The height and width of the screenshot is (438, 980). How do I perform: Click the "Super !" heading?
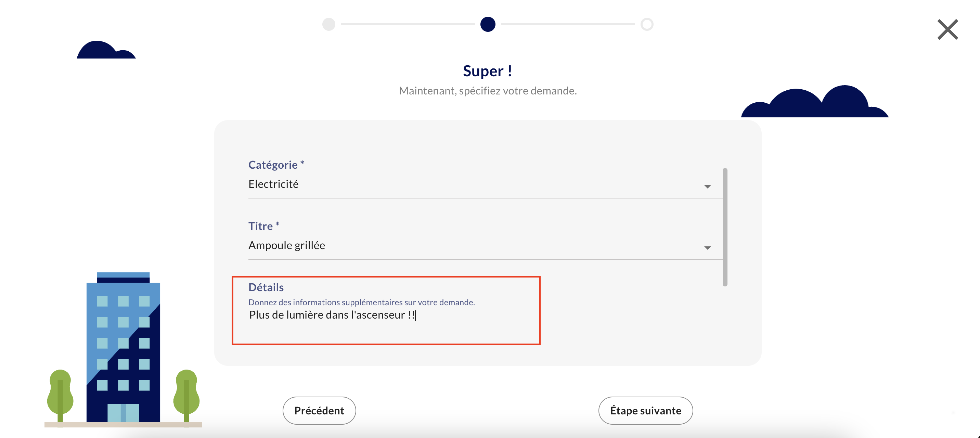coord(487,71)
